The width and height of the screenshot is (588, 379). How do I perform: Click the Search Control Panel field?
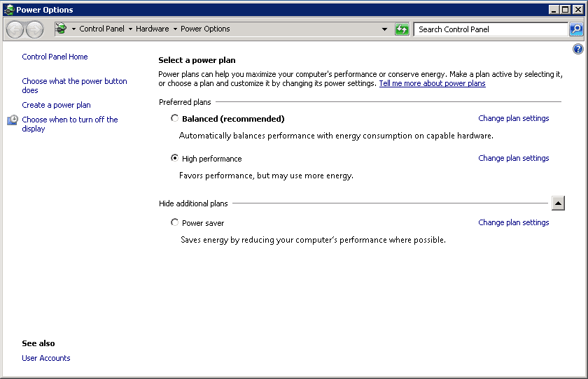tap(490, 29)
